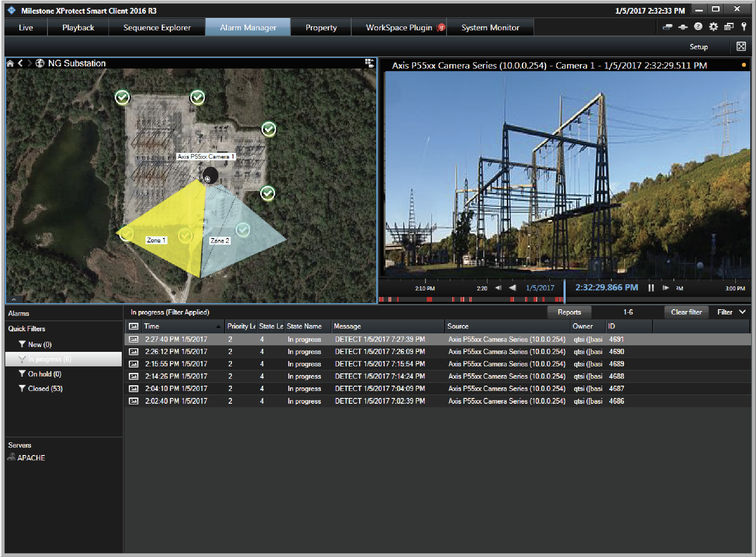Open the Help question mark icon
This screenshot has width=756, height=557.
[x=698, y=27]
